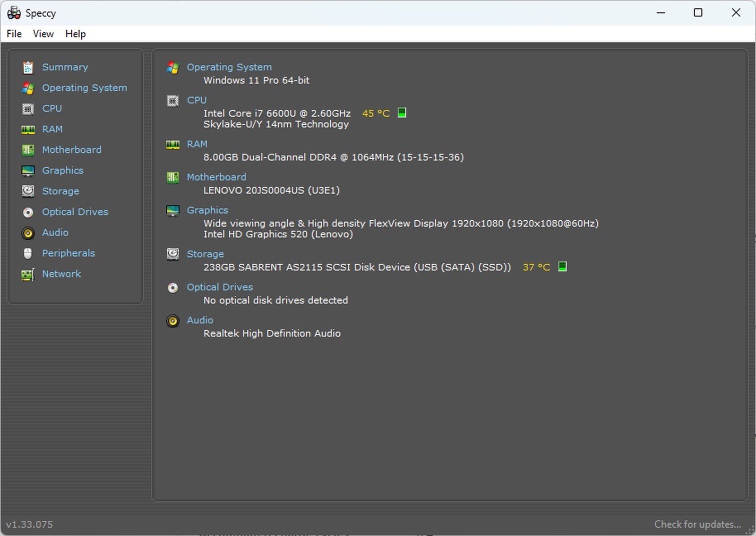Select Graphics in the sidebar list

pyautogui.click(x=63, y=171)
